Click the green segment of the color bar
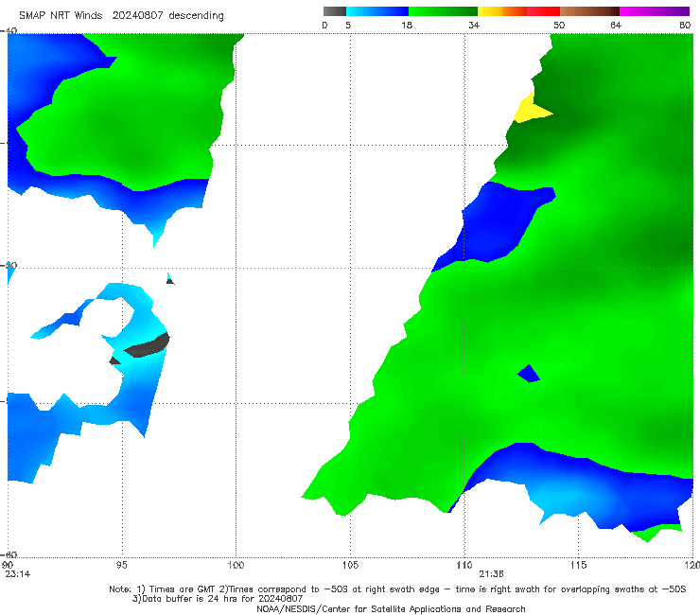The image size is (700, 615). pyautogui.click(x=443, y=11)
